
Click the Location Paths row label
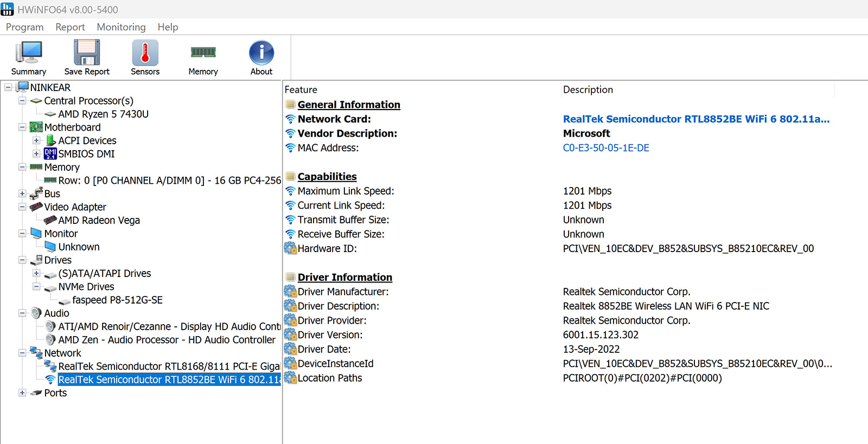(x=330, y=378)
